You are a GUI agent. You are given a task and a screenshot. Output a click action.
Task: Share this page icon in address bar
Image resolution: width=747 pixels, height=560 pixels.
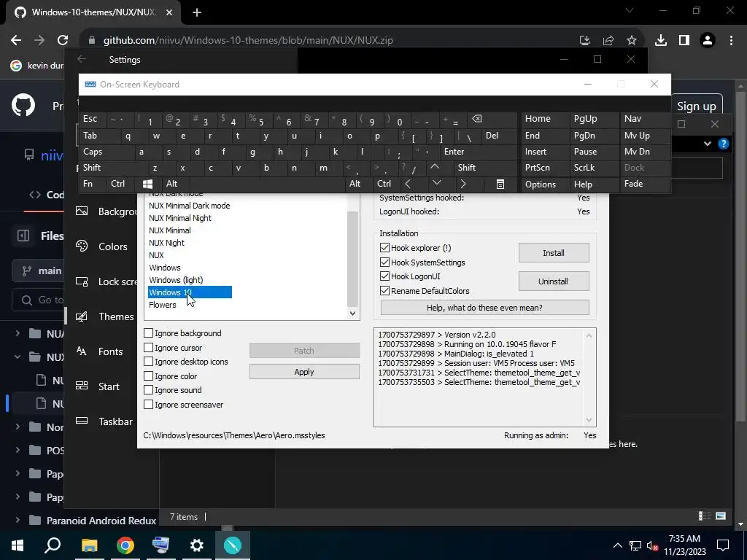tap(608, 41)
